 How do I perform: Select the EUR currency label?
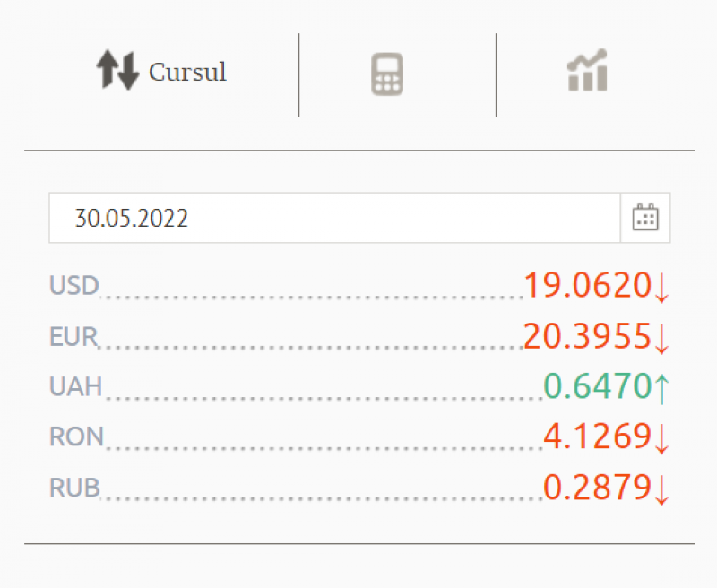73,337
